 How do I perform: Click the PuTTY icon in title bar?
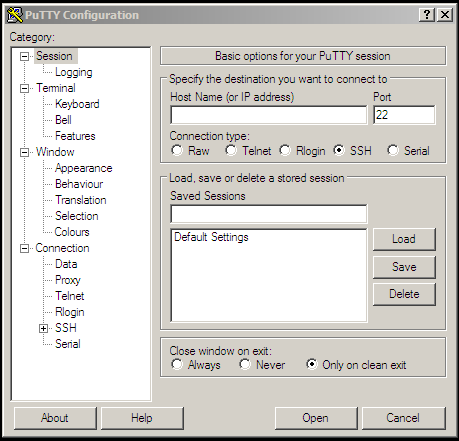[15, 15]
